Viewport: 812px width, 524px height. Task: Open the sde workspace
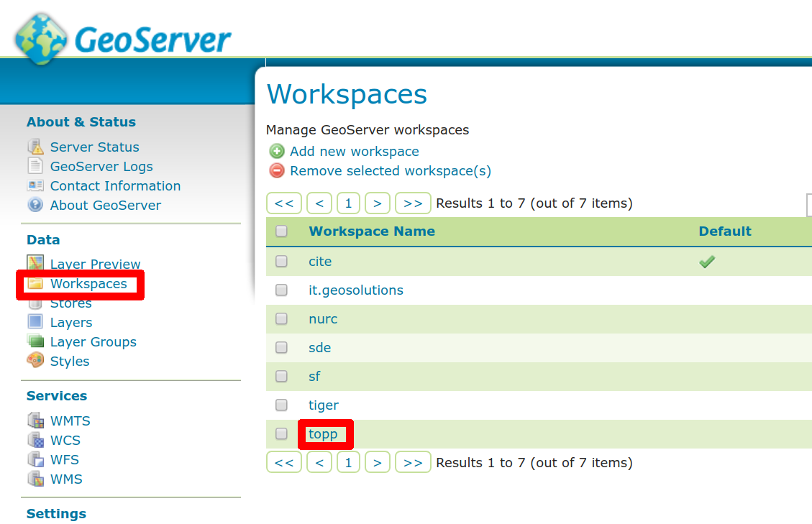coord(319,347)
